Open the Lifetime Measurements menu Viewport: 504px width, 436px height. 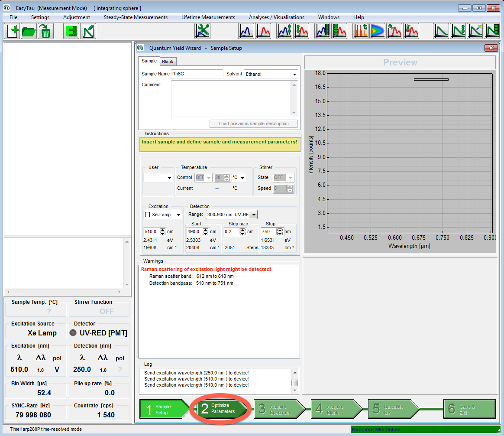(x=208, y=17)
